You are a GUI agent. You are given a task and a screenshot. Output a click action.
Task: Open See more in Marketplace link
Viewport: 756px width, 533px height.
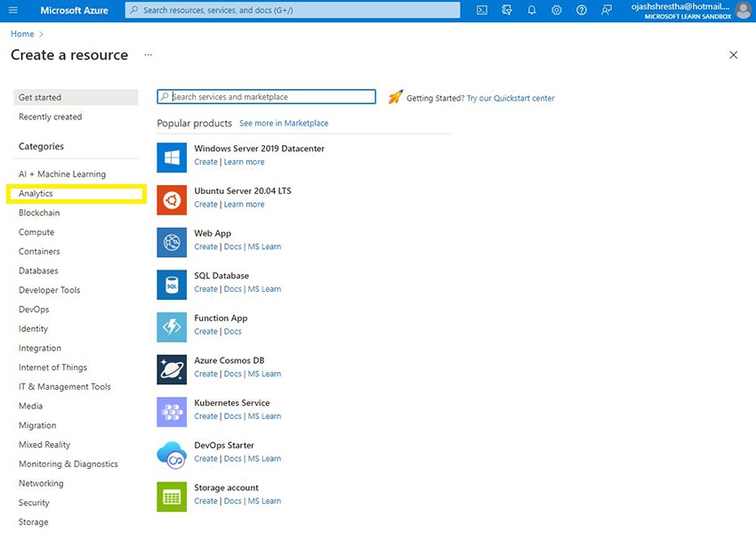pyautogui.click(x=284, y=123)
